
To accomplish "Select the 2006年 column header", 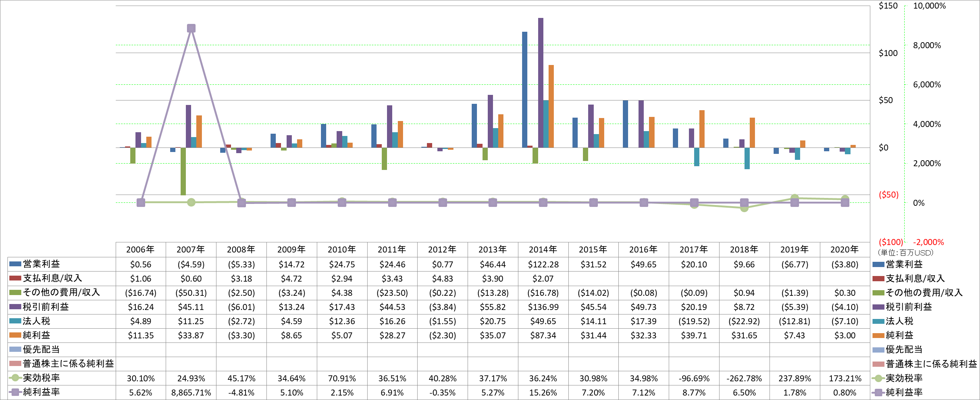I will point(141,249).
